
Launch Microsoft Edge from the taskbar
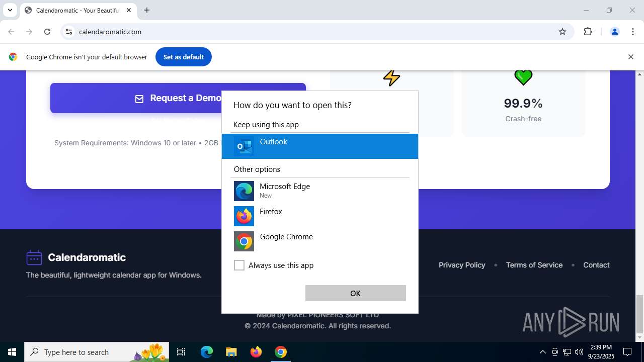pos(207,352)
